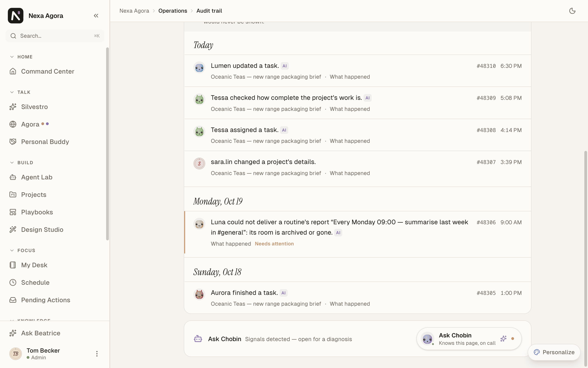Click sparkle icon in Ask Chobin pill
Viewport: 588px width, 368px height.
point(503,339)
